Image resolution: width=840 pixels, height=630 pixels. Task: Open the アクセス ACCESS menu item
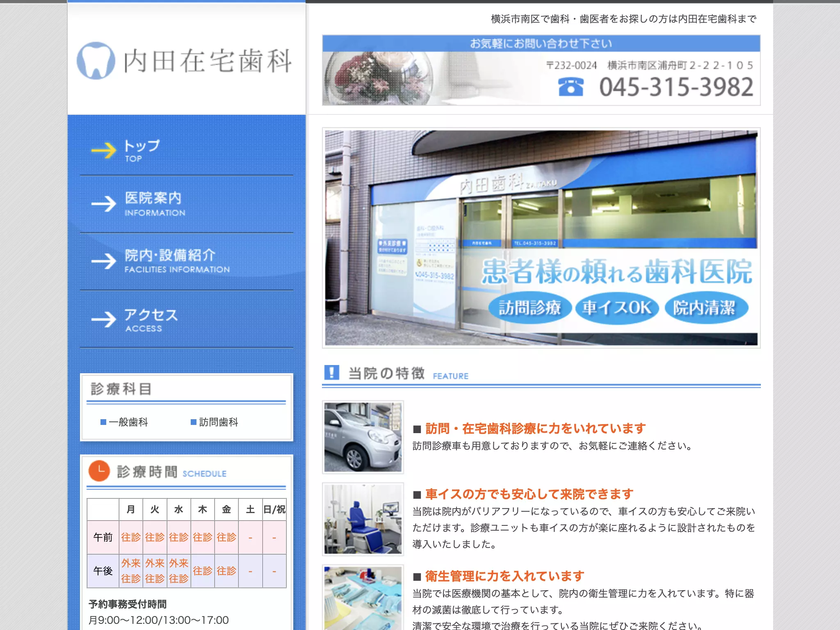(187, 319)
